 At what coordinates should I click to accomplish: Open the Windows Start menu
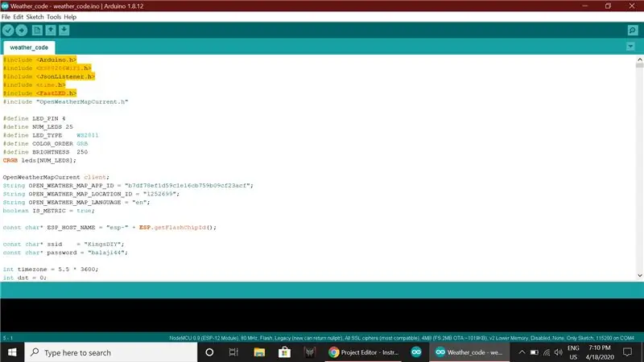[x=12, y=352]
